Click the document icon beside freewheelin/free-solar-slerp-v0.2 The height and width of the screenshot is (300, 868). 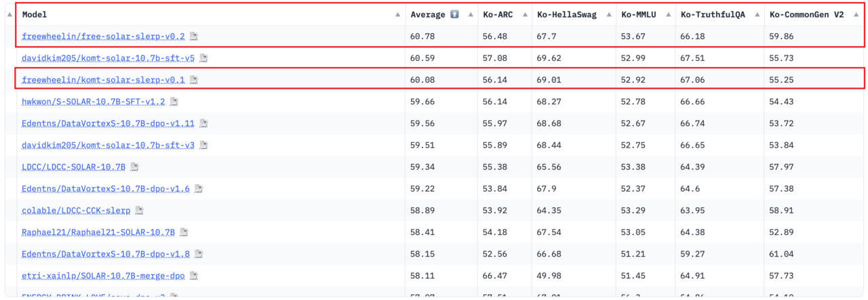pos(194,37)
